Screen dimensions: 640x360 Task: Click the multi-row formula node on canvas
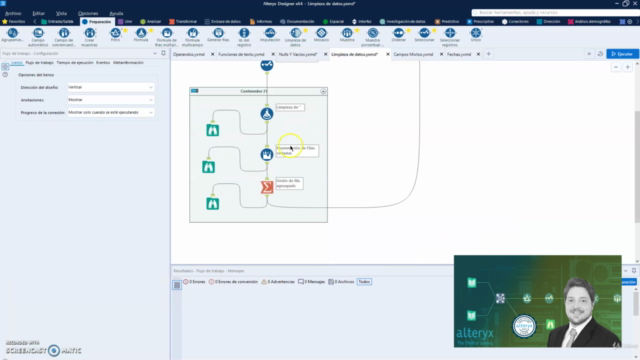[267, 154]
